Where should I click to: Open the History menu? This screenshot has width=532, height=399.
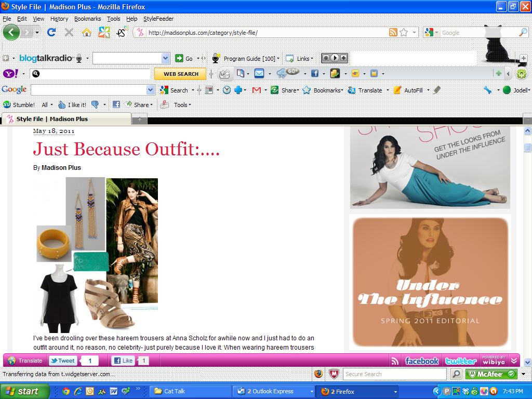tap(59, 19)
